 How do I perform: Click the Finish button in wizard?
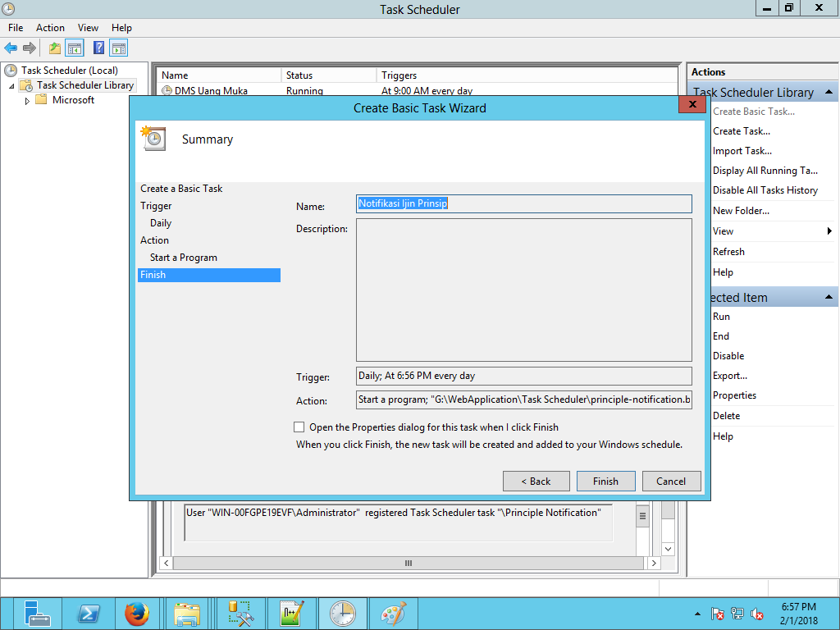click(x=605, y=482)
